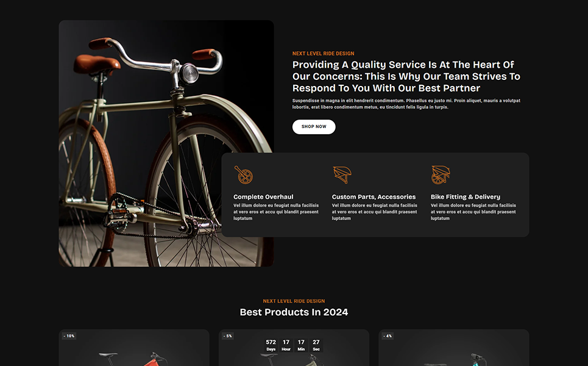Open the teal bike product card
This screenshot has height=366, width=588.
pyautogui.click(x=454, y=348)
